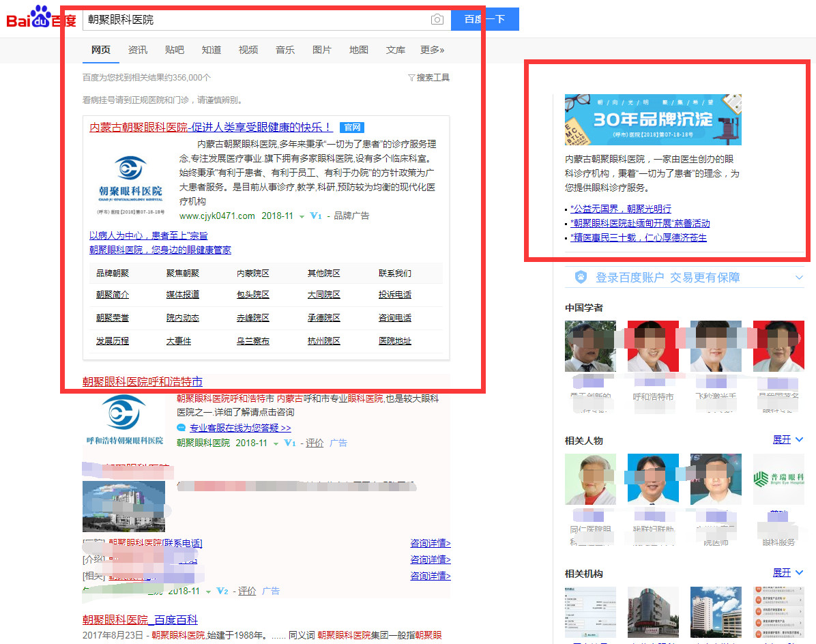Click the 相关机构 blue skyscraper thumbnail
The image size is (816, 644).
pyautogui.click(x=716, y=612)
